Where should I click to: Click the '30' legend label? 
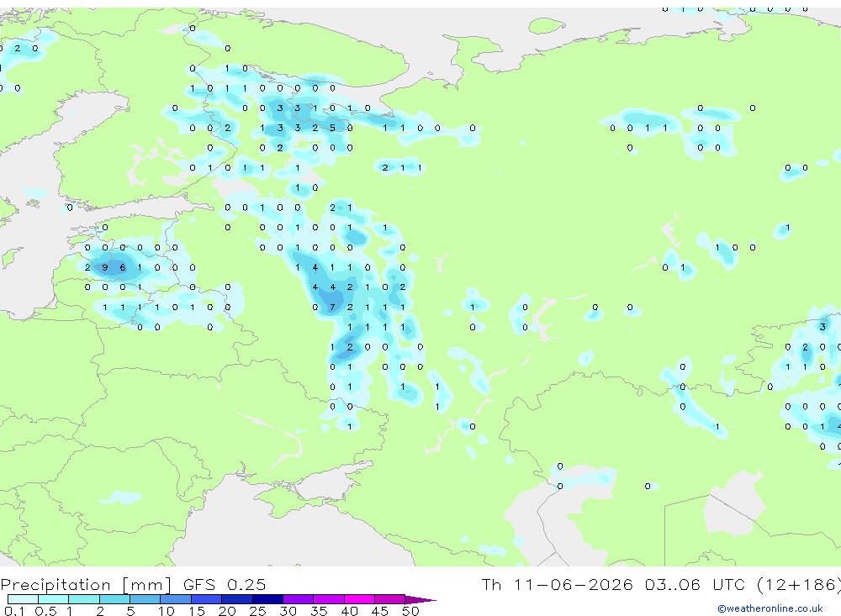(288, 611)
